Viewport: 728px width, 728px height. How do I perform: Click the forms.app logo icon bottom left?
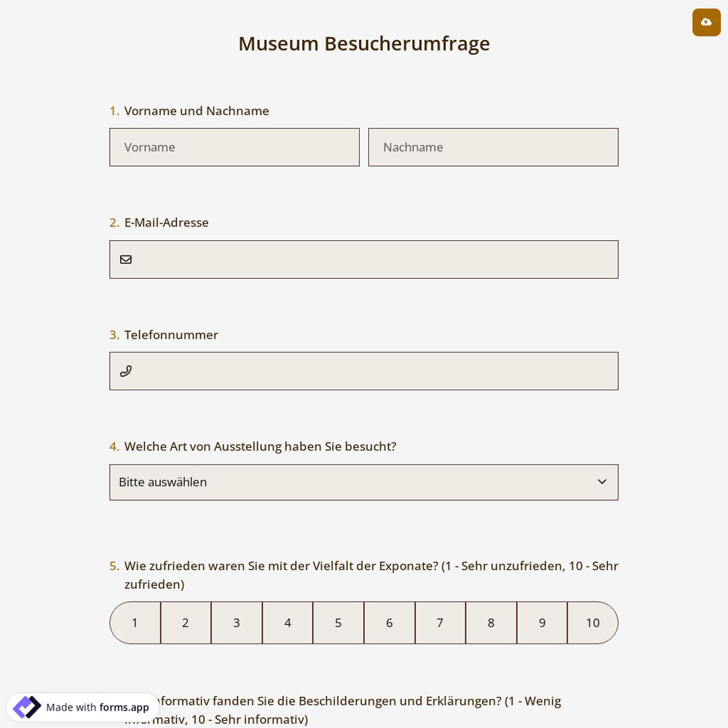(26, 707)
